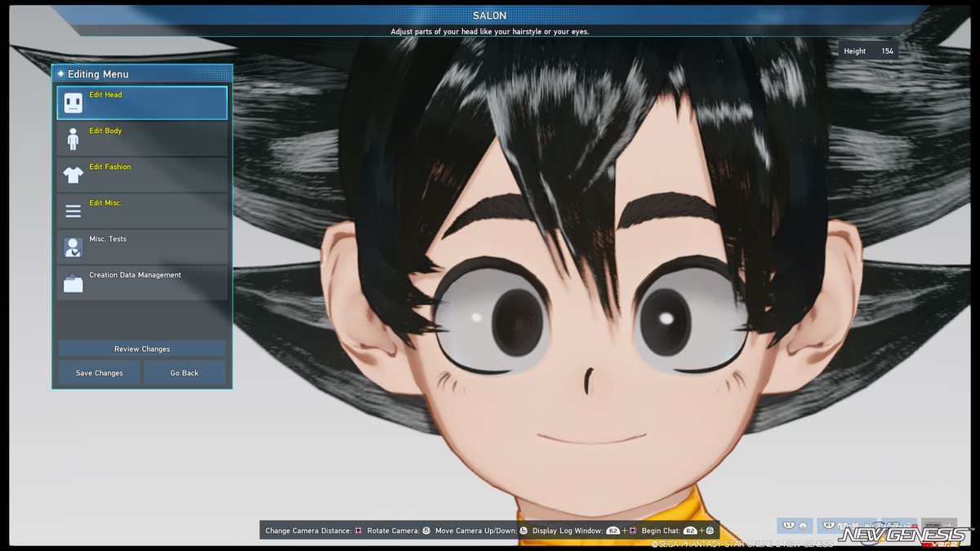
Task: Open Creation Data Management folder icon
Action: [73, 283]
